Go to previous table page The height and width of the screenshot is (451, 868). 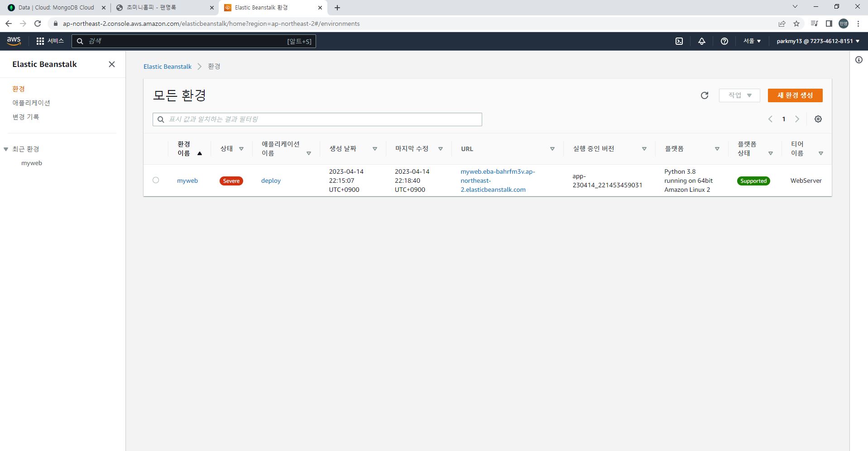[x=770, y=119]
